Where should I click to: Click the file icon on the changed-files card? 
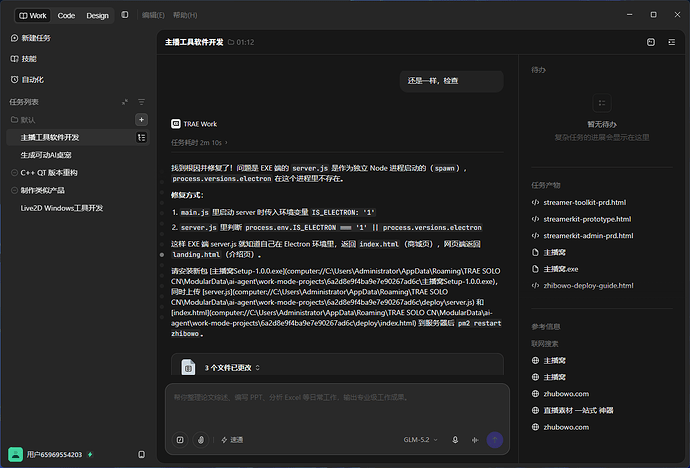188,367
